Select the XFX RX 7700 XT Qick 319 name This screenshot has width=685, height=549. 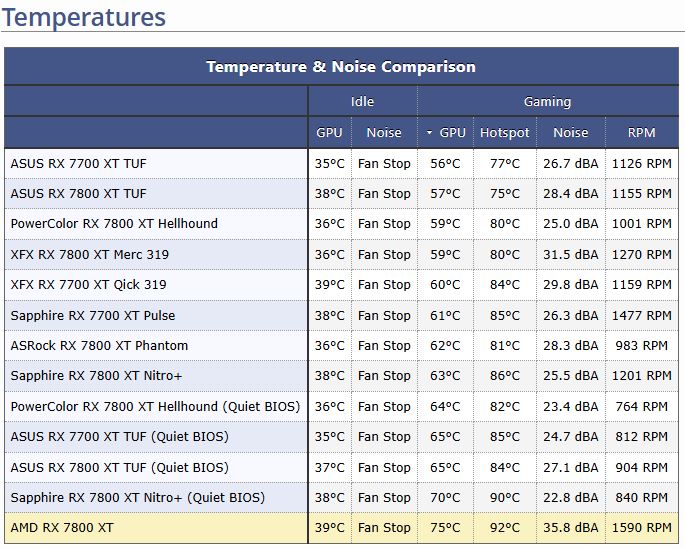88,284
